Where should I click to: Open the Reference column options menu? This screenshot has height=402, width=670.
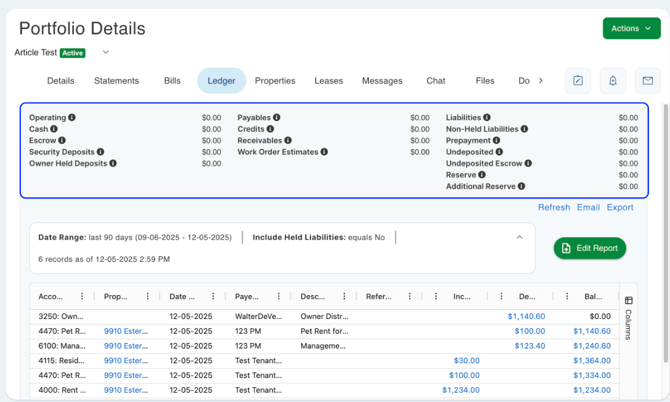[409, 296]
